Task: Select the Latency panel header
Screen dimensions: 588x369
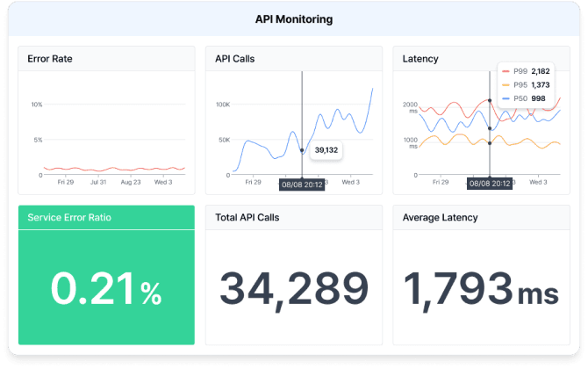Action: (x=420, y=59)
